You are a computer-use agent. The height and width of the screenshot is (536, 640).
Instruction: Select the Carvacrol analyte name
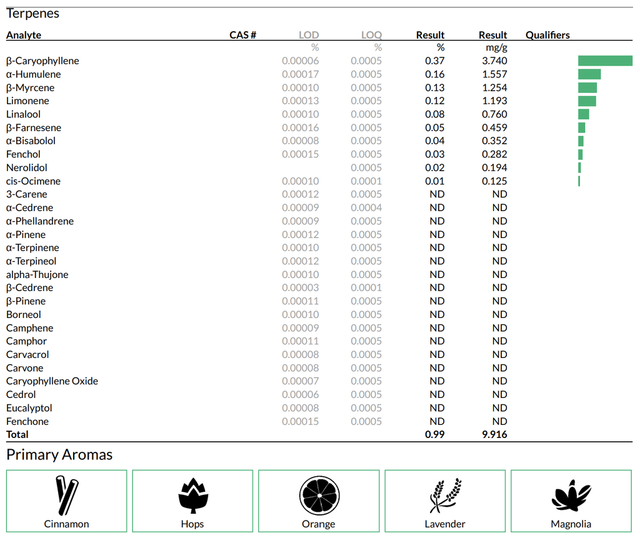27,355
